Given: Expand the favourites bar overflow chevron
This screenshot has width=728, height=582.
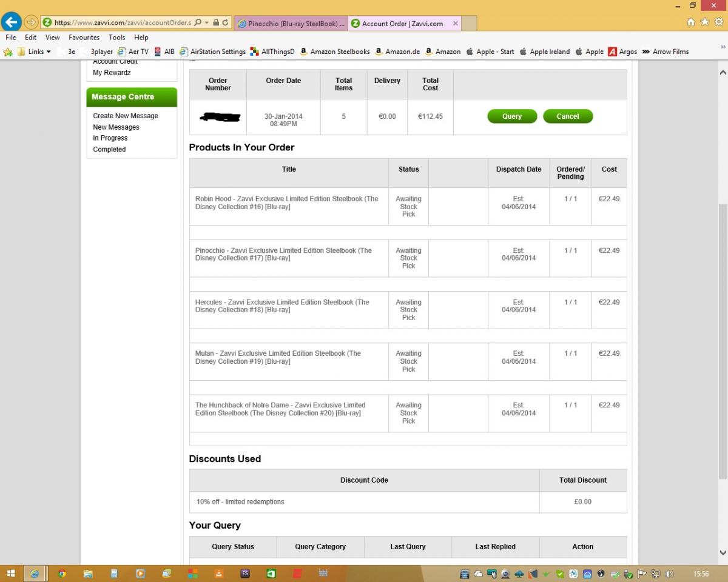Looking at the screenshot, I should tap(722, 47).
